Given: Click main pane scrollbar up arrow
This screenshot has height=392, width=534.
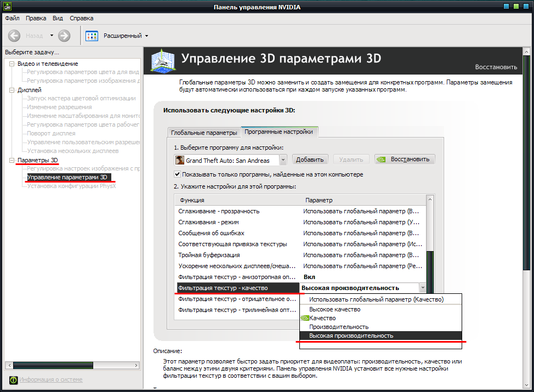Looking at the screenshot, I should pyautogui.click(x=526, y=52).
